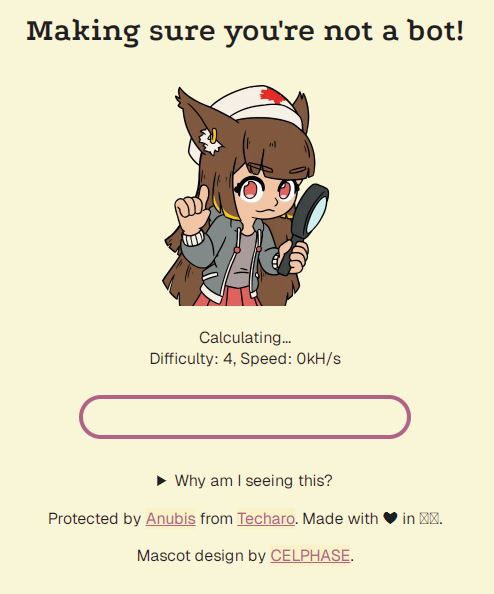Visit the Anubis link
Screen dimensions: 494x594
click(171, 518)
